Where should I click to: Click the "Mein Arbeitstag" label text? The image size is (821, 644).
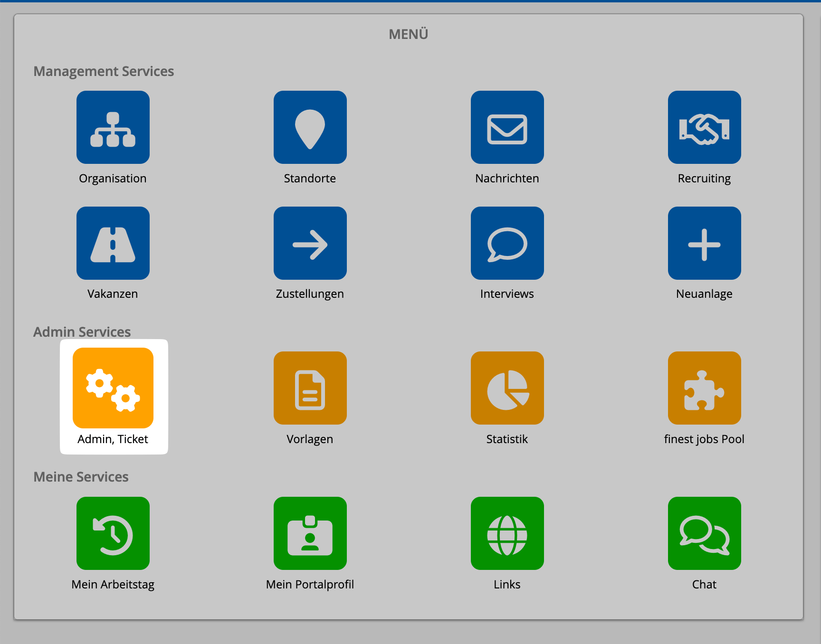[113, 584]
